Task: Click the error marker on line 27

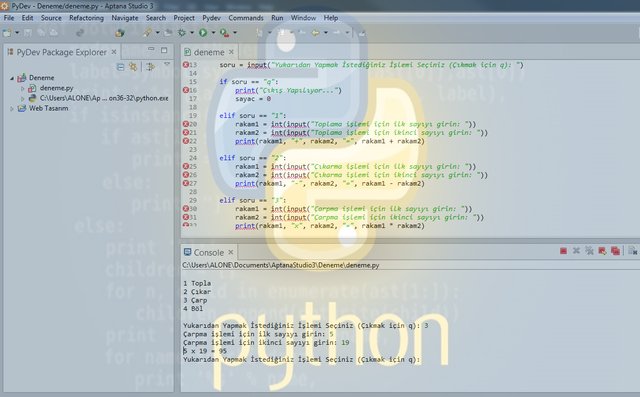Action: click(x=186, y=183)
